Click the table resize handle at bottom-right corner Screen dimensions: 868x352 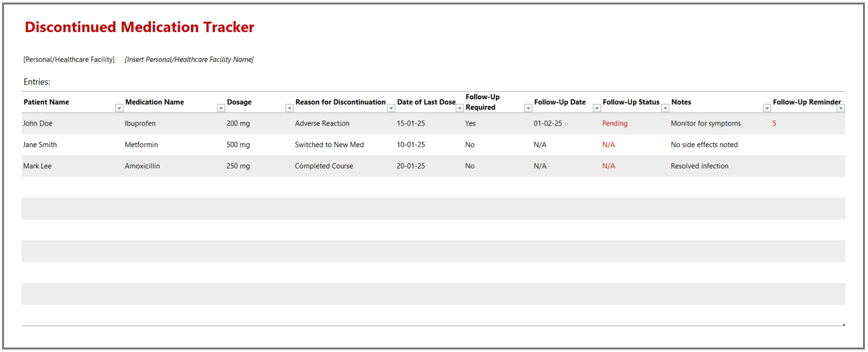pos(844,325)
